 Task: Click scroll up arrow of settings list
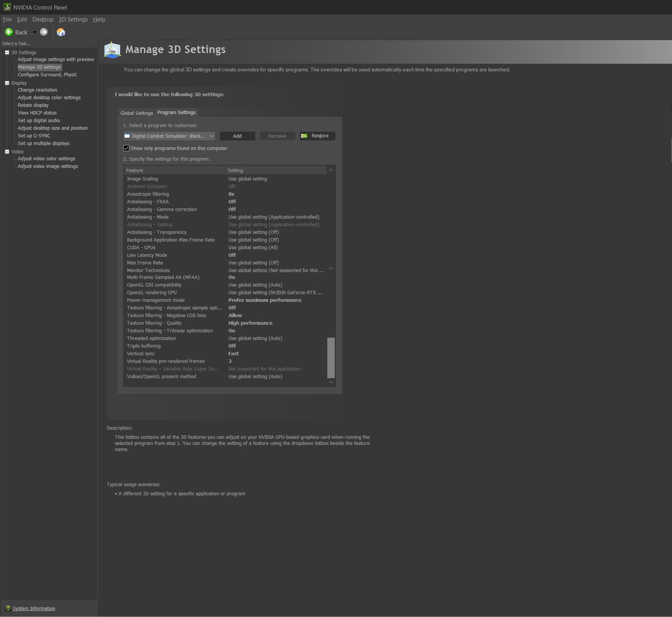point(331,170)
